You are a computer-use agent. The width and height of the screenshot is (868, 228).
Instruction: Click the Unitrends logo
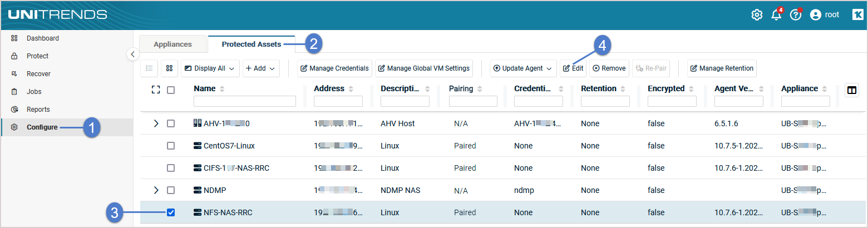coord(57,14)
